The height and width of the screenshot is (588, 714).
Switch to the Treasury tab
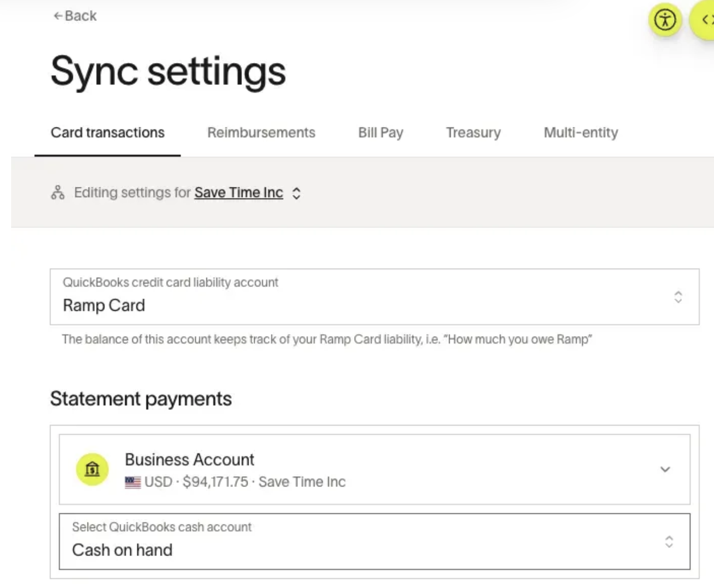tap(473, 133)
